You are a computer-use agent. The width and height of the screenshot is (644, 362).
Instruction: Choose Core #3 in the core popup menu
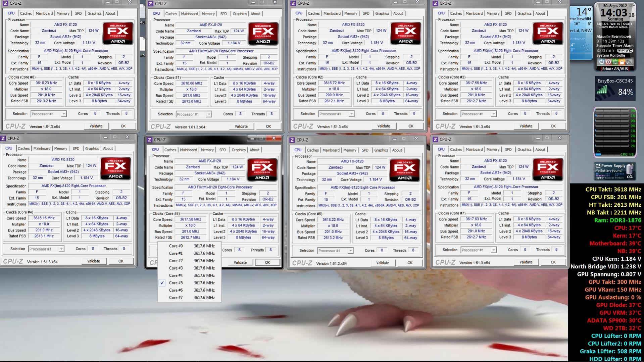click(189, 268)
